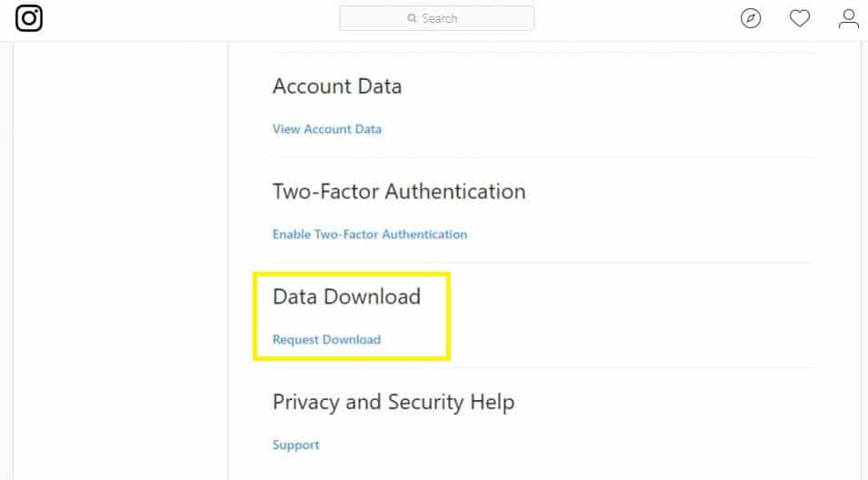The width and height of the screenshot is (868, 480).
Task: Click the divider line below View Account Data
Action: 544,156
